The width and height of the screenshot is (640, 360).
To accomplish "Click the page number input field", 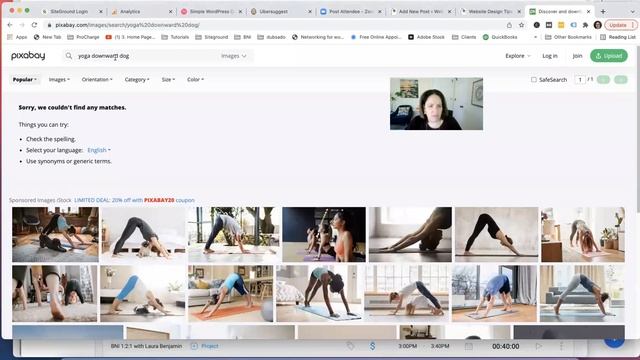I will click(580, 80).
